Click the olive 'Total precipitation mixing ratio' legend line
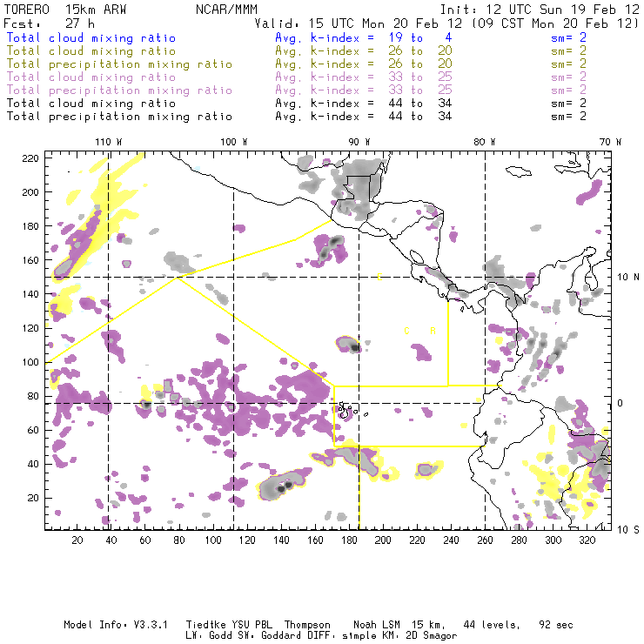This screenshot has height=644, width=644. coord(119,64)
